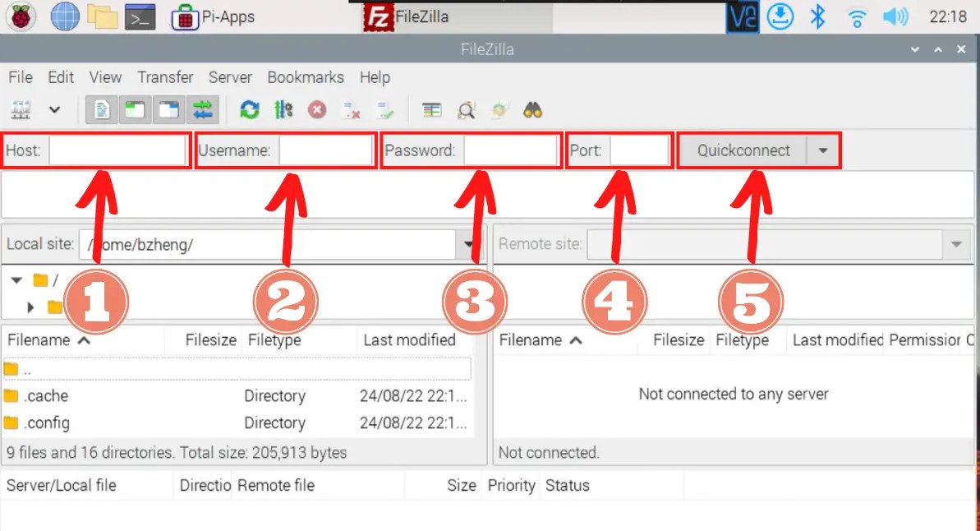Enable synchronized browsing
The image size is (980, 531).
pyautogui.click(x=499, y=109)
